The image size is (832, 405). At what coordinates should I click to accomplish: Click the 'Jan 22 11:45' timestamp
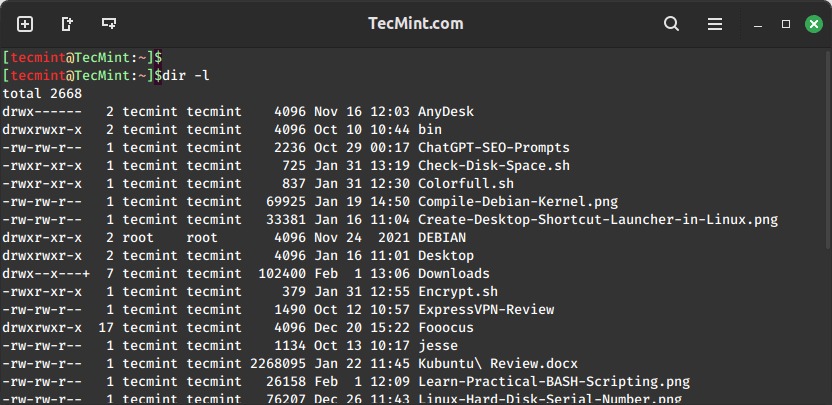click(362, 364)
